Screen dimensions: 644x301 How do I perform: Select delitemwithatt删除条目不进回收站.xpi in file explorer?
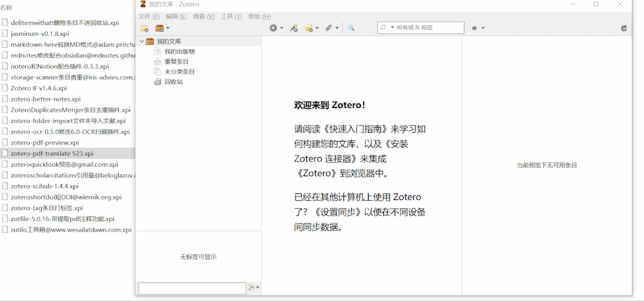pos(65,23)
